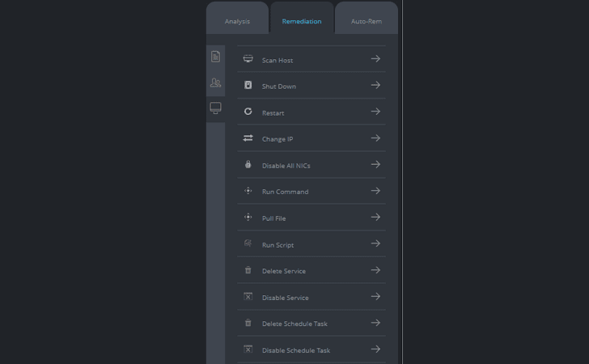Expand Pull File using its arrow
Screen dimensions: 589x364
(375, 217)
